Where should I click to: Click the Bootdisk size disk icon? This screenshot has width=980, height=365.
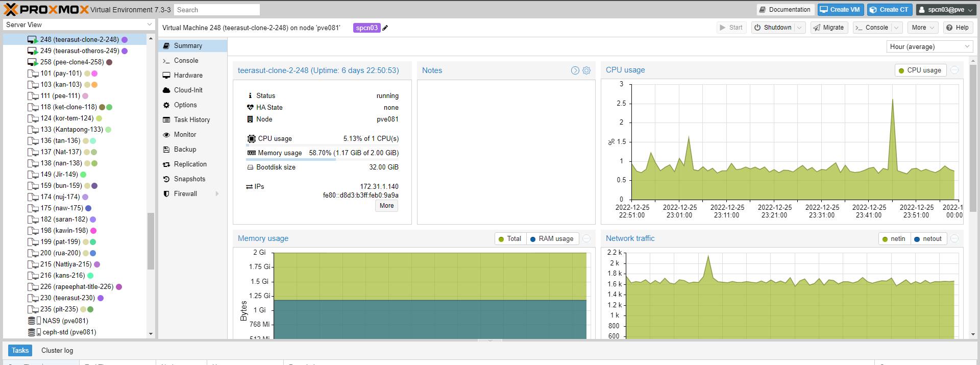tap(250, 167)
